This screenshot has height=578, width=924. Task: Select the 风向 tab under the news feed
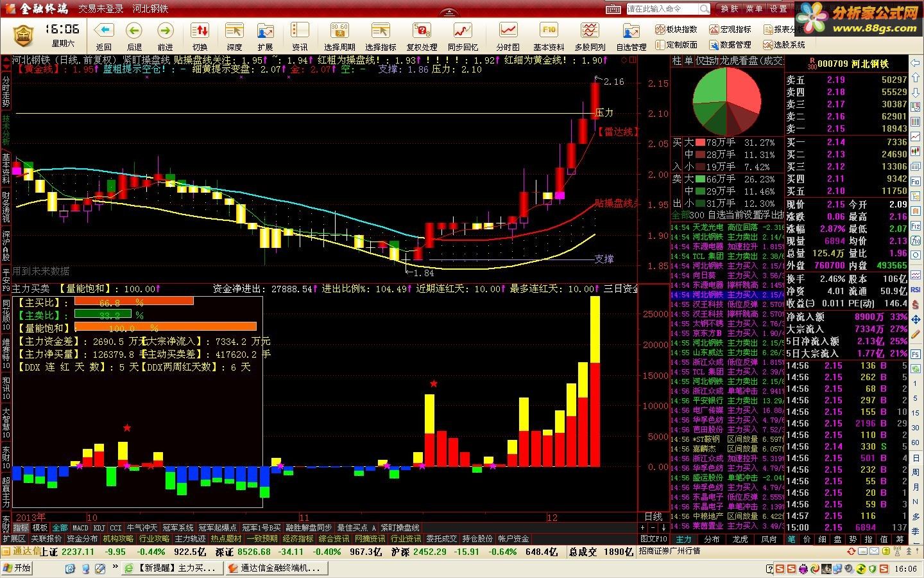click(769, 539)
